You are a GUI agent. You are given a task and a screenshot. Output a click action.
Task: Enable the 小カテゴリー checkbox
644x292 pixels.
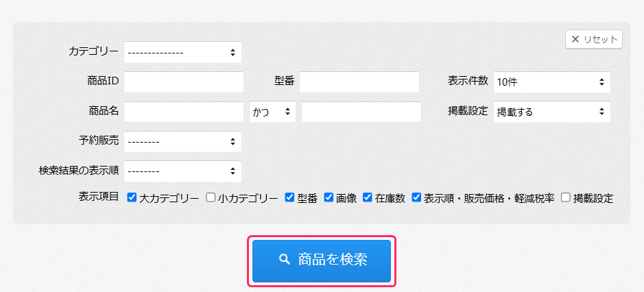point(211,197)
